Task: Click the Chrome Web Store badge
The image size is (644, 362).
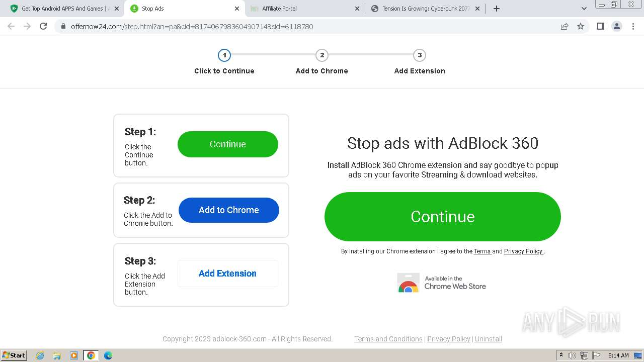Action: 442,283
